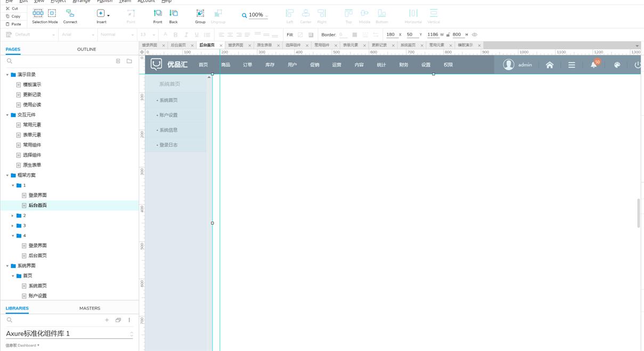Expand folder 3 in the tree
Screen dimensions: 644x351
[13, 226]
